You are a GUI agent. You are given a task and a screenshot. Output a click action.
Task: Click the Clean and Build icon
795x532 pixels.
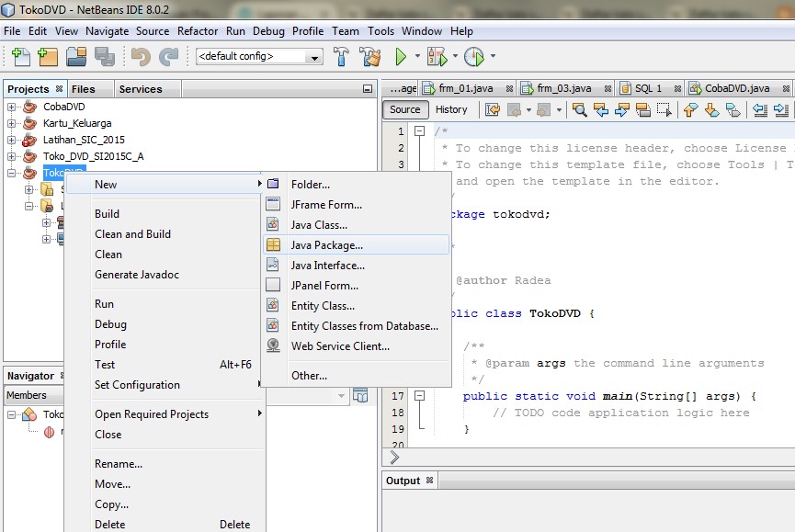[x=370, y=57]
